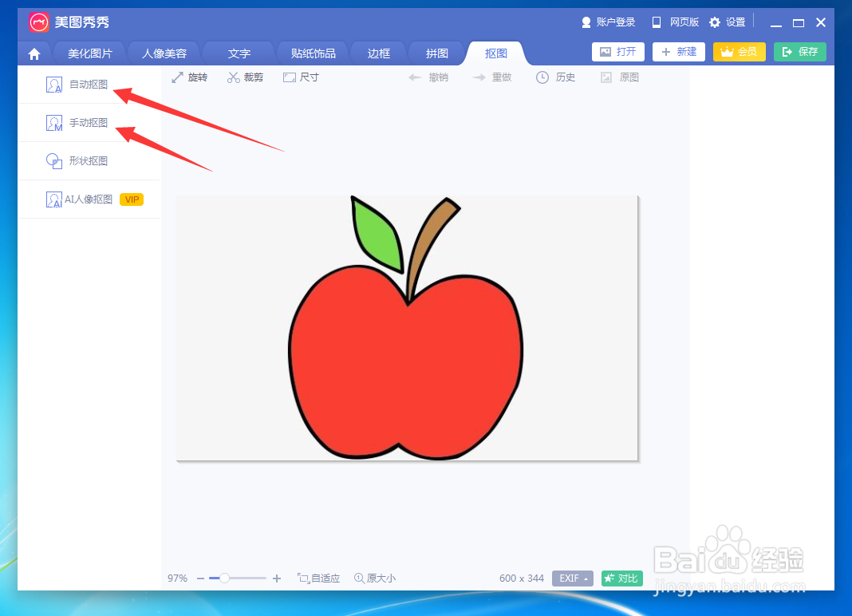Open the 历史 history panel
The width and height of the screenshot is (852, 616).
556,77
